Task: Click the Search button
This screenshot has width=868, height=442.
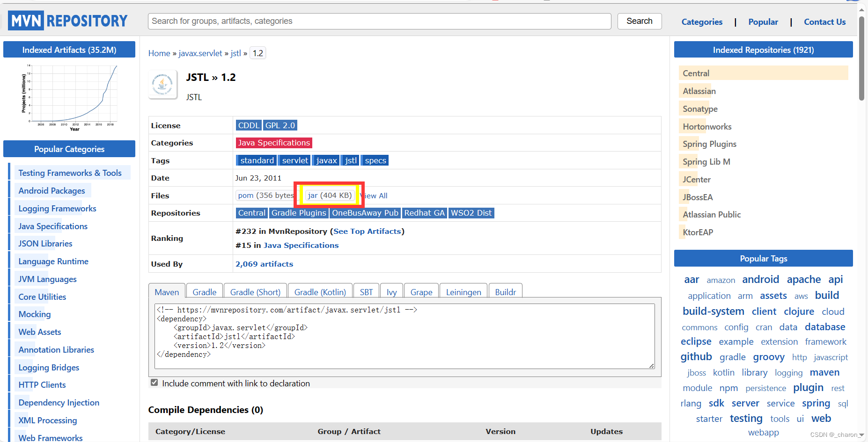Action: tap(639, 21)
